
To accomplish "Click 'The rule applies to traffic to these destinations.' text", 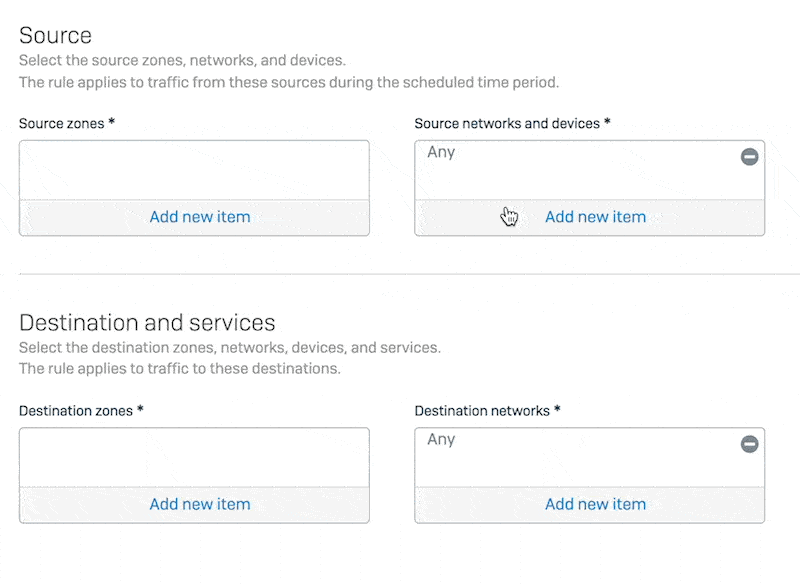I will (180, 368).
